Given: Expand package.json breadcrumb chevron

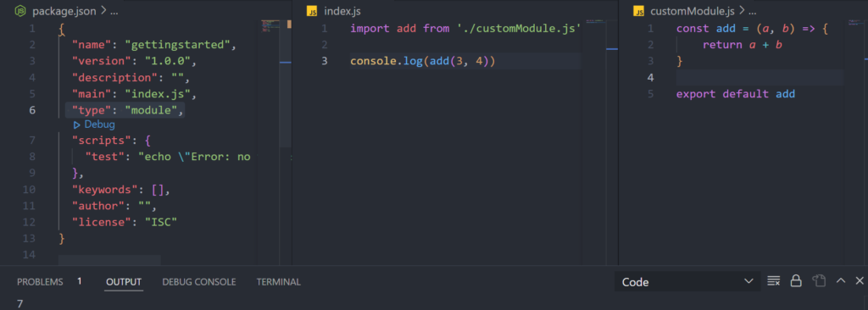Looking at the screenshot, I should 103,10.
